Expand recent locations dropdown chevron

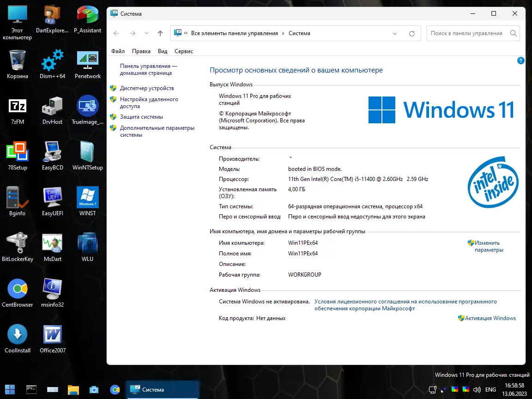146,33
